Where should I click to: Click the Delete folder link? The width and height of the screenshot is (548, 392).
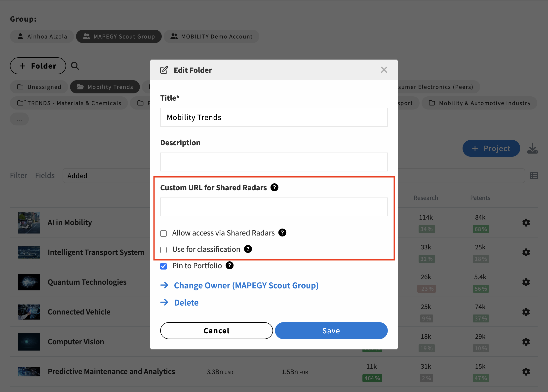(x=186, y=303)
